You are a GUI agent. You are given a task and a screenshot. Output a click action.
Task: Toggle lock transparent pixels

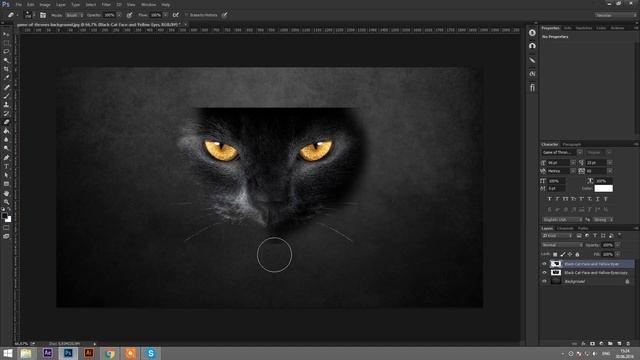[x=555, y=254]
